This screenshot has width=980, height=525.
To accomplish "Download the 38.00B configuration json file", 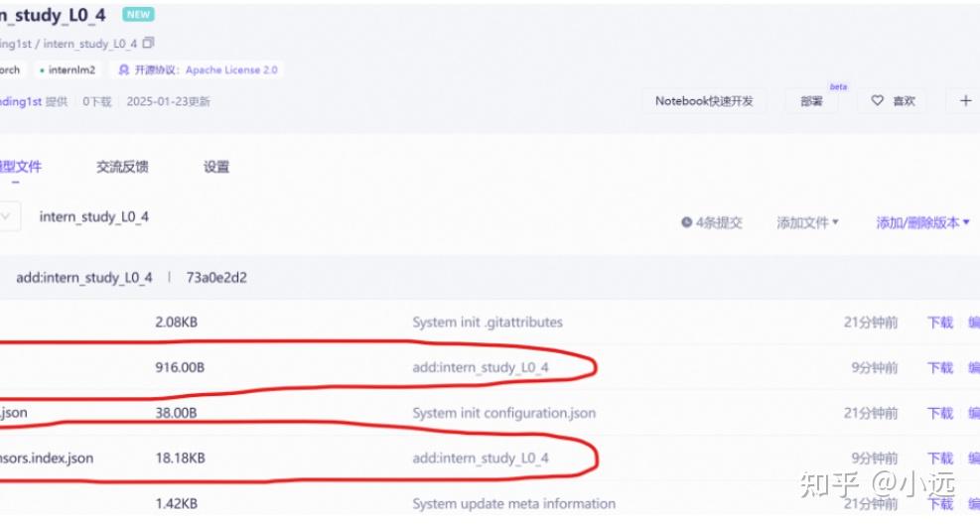I will point(939,414).
